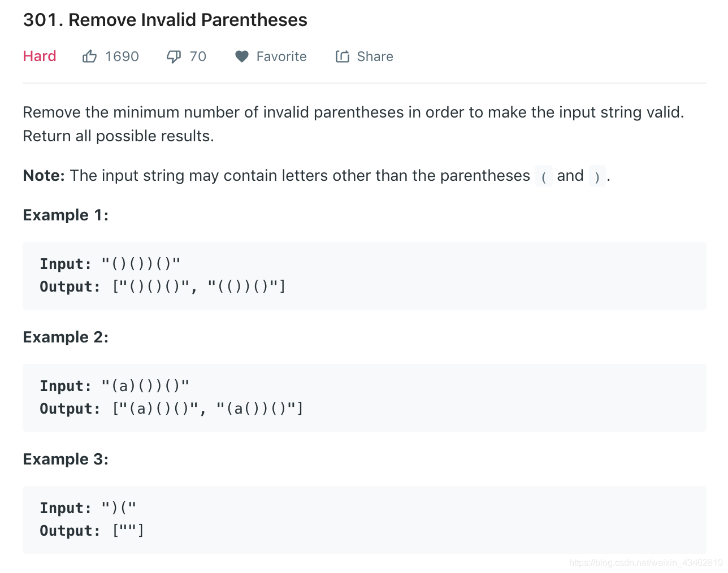Click the Example 3 Output line

[x=92, y=531]
